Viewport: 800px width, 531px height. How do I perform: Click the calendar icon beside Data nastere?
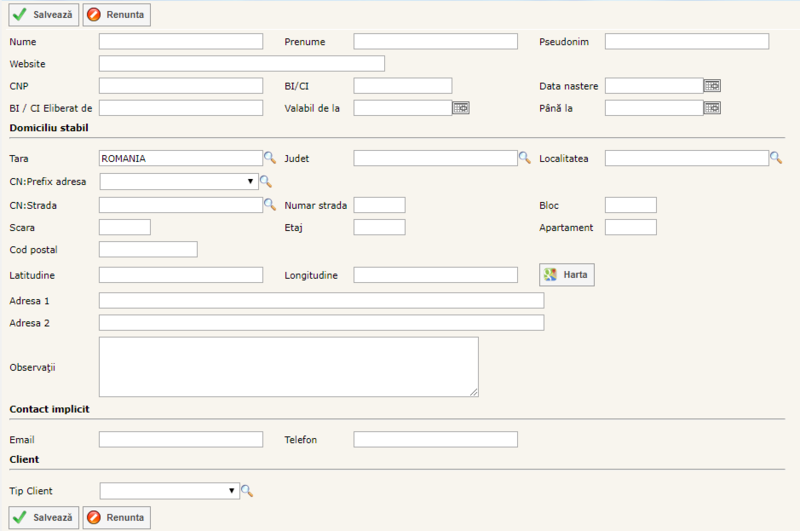pyautogui.click(x=712, y=86)
